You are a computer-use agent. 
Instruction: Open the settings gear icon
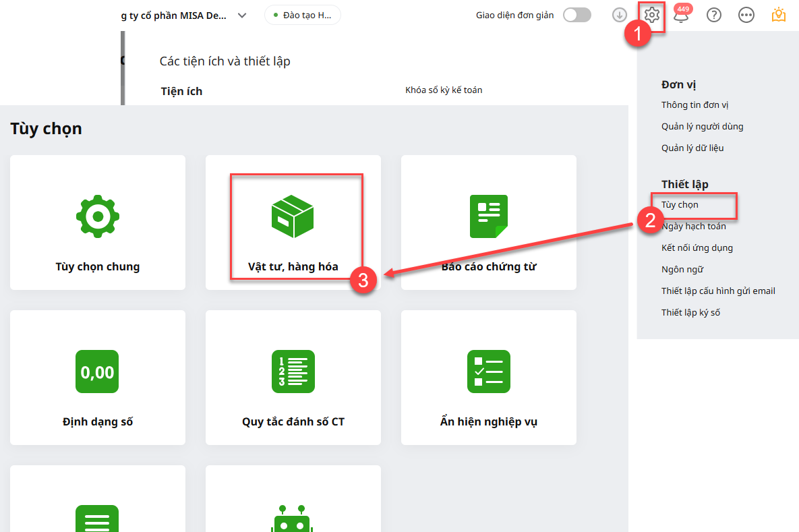pyautogui.click(x=651, y=15)
